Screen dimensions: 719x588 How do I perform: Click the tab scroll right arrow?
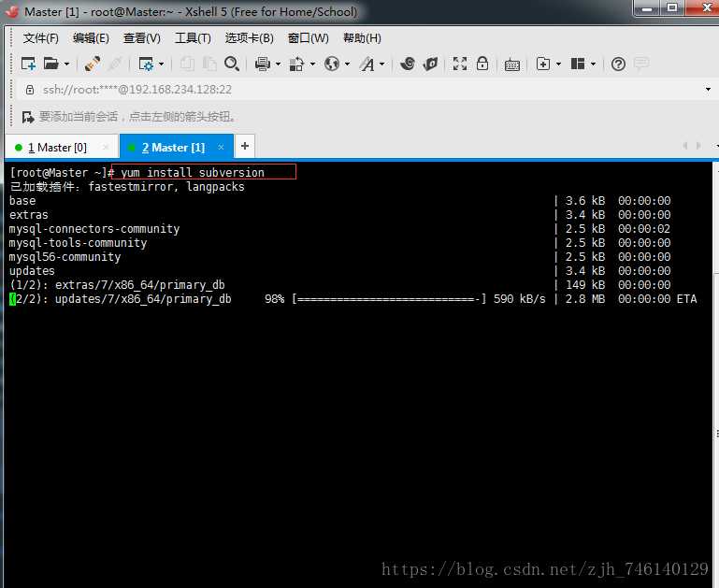pyautogui.click(x=698, y=146)
